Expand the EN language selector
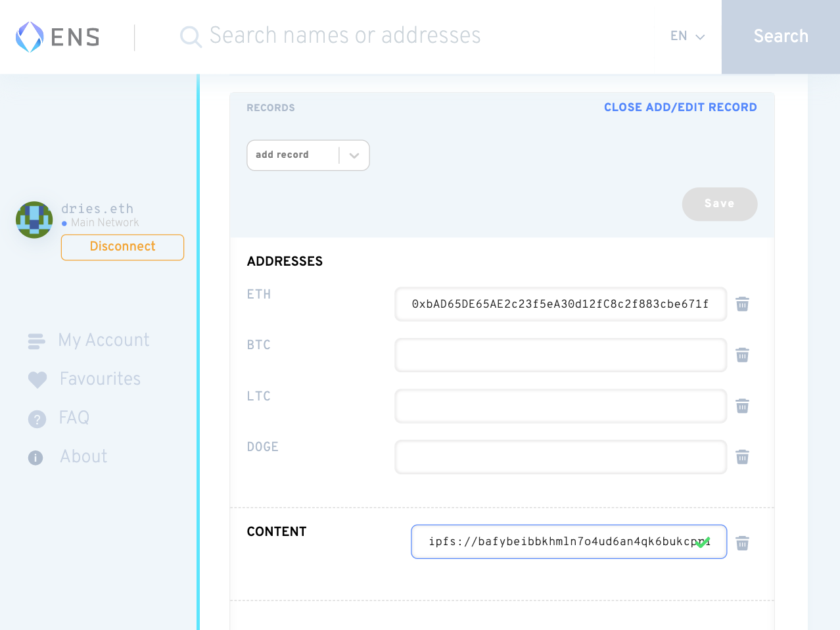Image resolution: width=840 pixels, height=630 pixels. point(686,37)
